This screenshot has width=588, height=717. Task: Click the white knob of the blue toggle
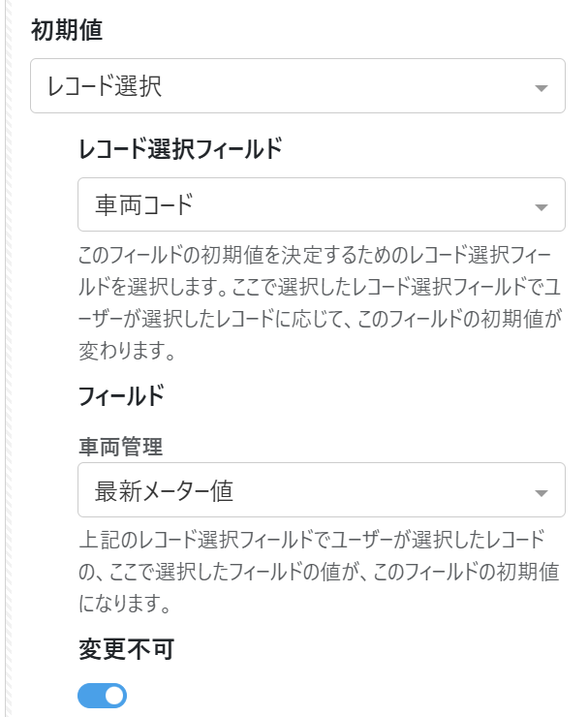[x=114, y=695]
